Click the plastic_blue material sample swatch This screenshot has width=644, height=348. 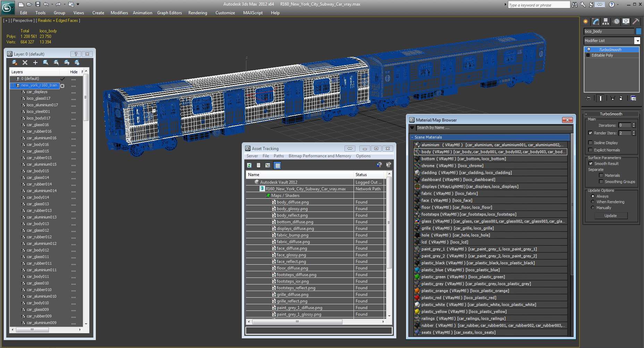417,270
